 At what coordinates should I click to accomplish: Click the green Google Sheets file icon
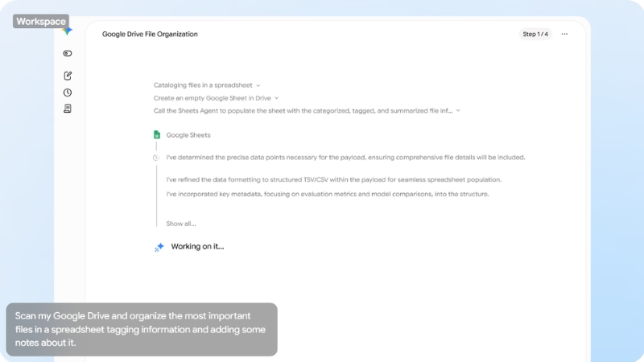click(x=157, y=134)
